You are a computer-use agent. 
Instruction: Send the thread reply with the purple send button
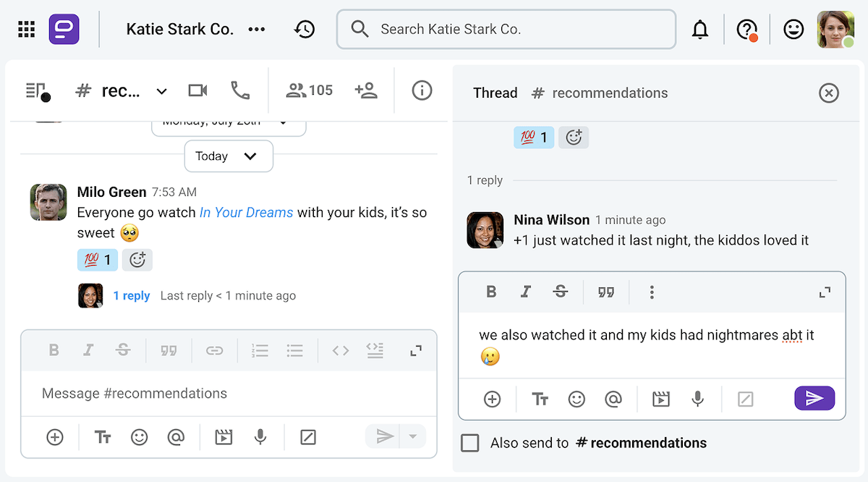pyautogui.click(x=814, y=398)
